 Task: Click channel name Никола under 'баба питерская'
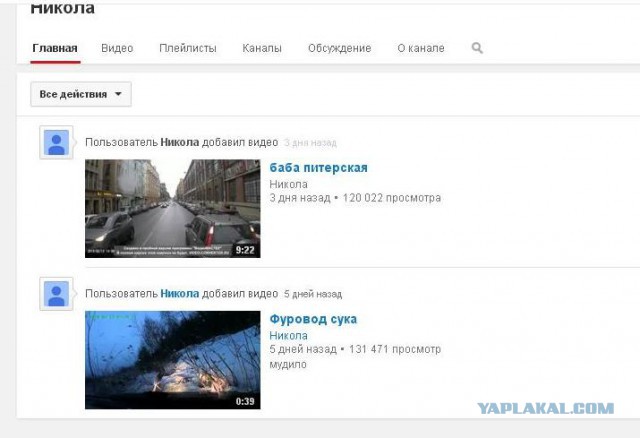point(288,185)
